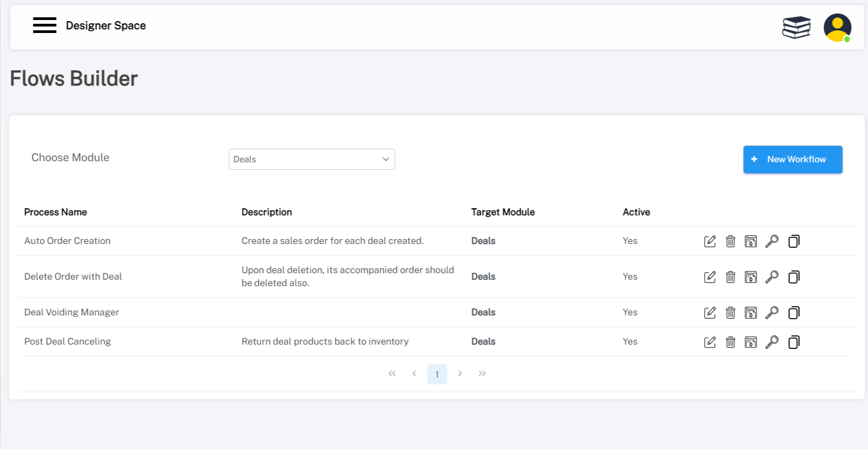868x449 pixels.
Task: Duplicate the Auto Order Creation workflow
Action: (793, 241)
